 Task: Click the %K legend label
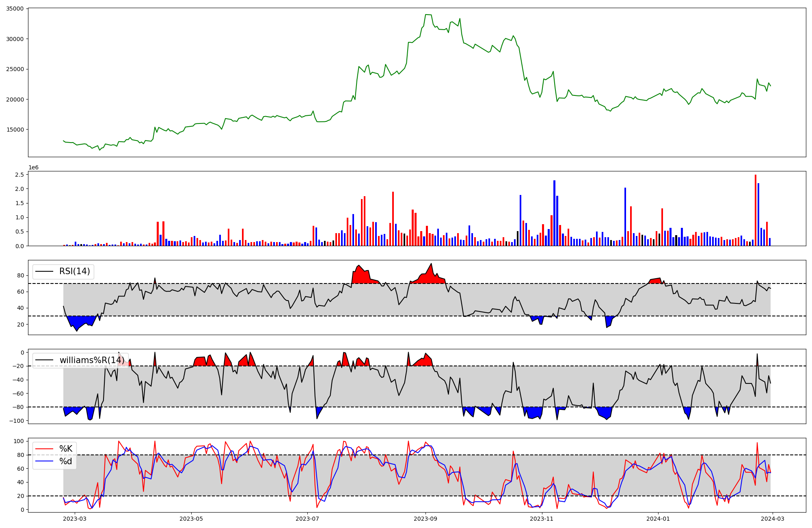(66, 449)
